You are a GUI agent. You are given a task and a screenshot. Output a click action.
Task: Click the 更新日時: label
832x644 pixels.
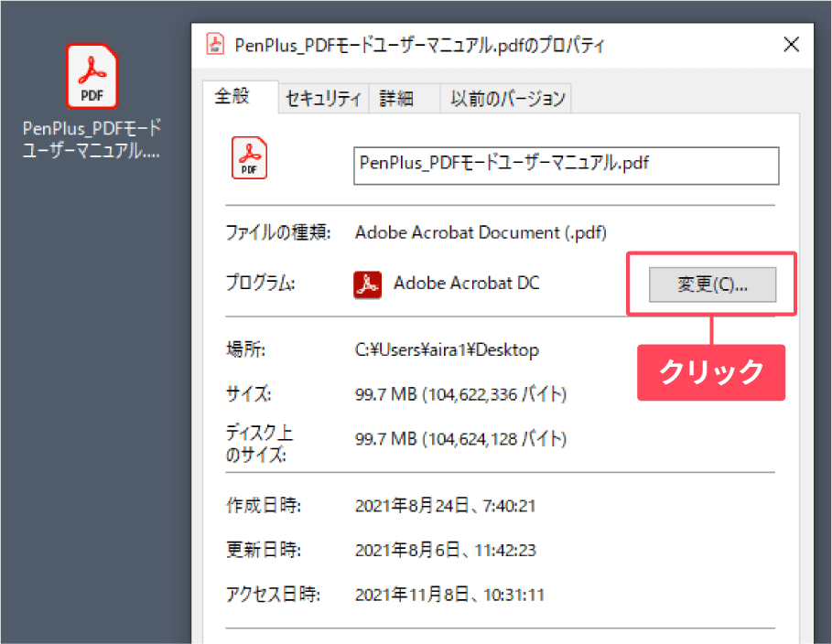[x=264, y=550]
